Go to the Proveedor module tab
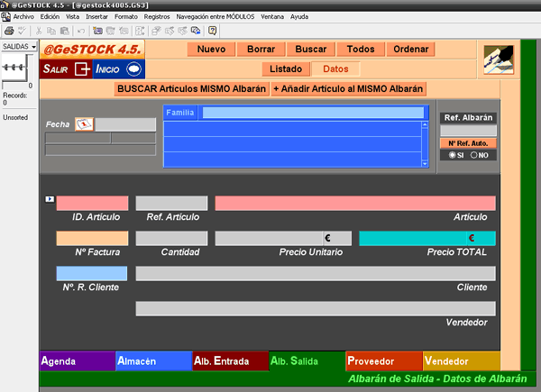The width and height of the screenshot is (541, 392). point(384,361)
